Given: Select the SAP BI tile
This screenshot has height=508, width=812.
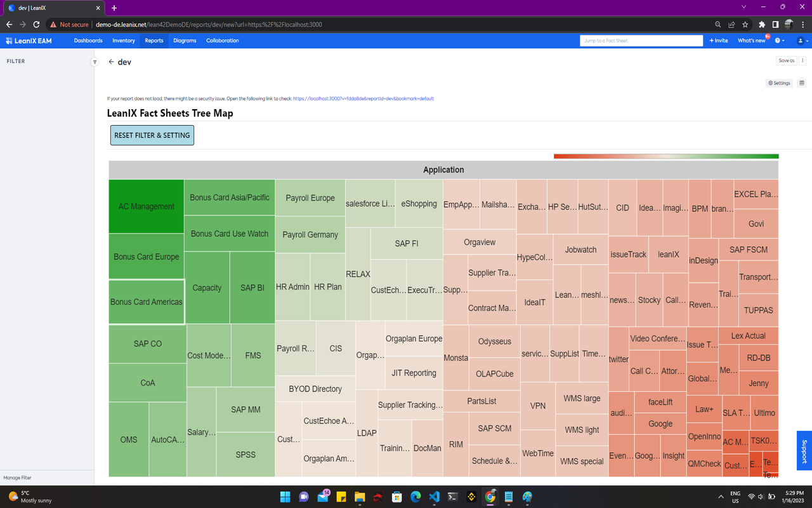Looking at the screenshot, I should pos(252,288).
